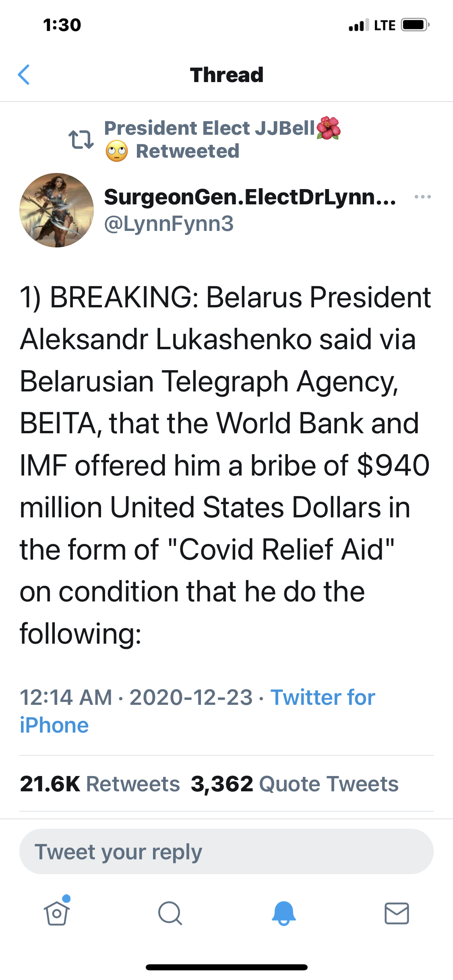The width and height of the screenshot is (453, 980).
Task: Tap the SurgeonGen.ElectDrLynn display name
Action: 250,197
